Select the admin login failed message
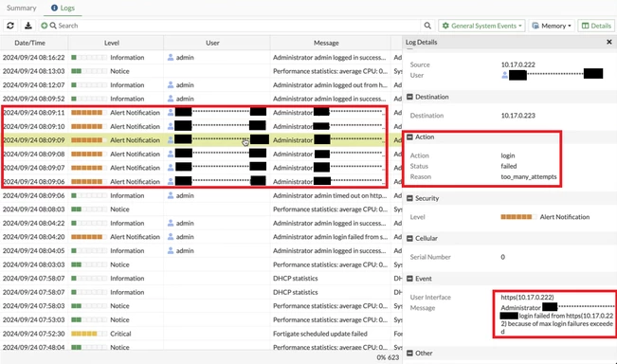617x364 pixels. (330, 237)
